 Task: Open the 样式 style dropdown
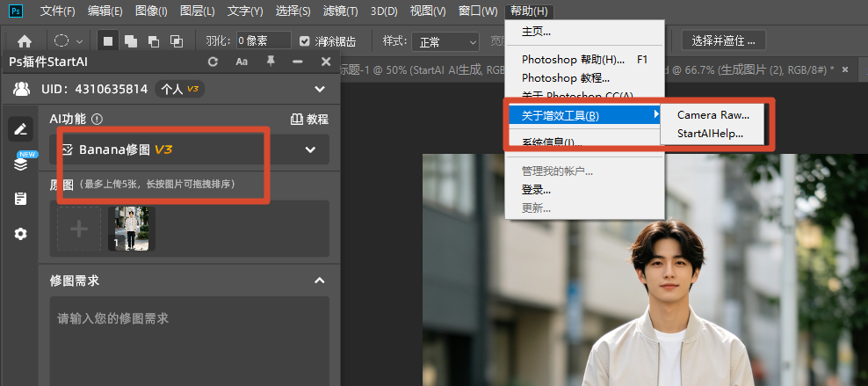click(x=445, y=41)
